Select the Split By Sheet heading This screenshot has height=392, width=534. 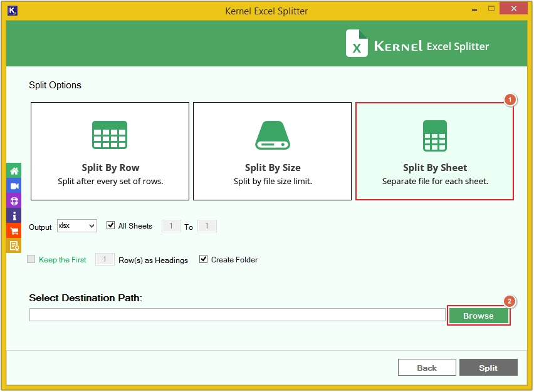(435, 168)
